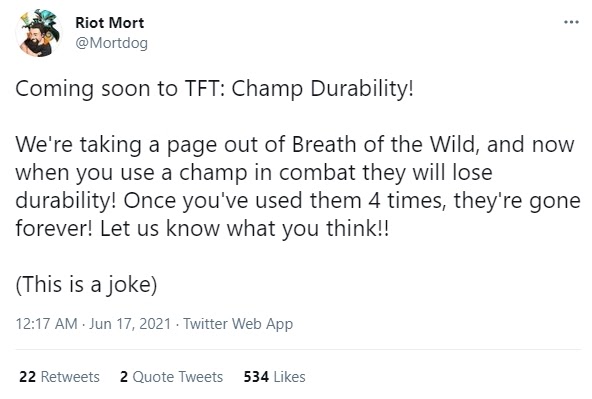
Task: Open the @Mortdog handle link
Action: point(111,43)
